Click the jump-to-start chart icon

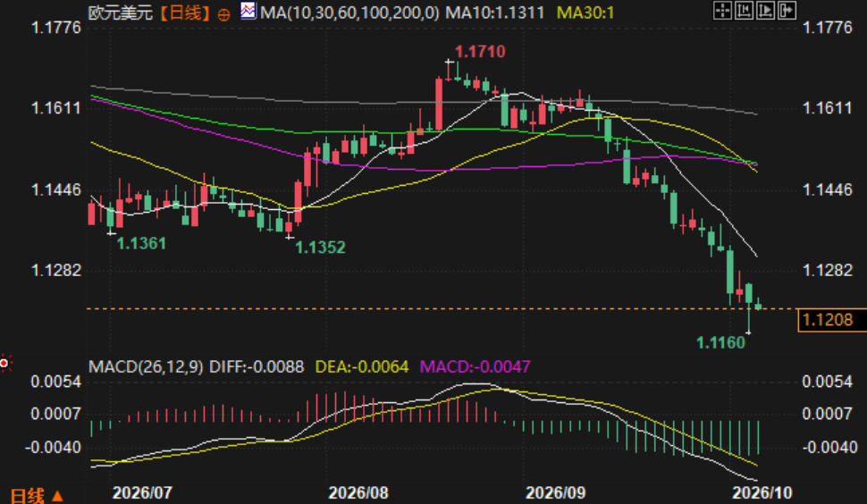[745, 10]
